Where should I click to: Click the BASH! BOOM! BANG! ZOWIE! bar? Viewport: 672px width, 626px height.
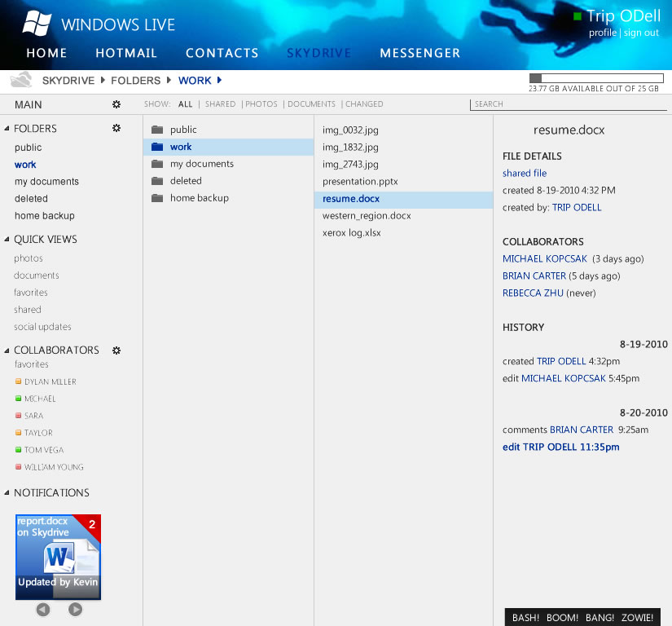[x=582, y=617]
